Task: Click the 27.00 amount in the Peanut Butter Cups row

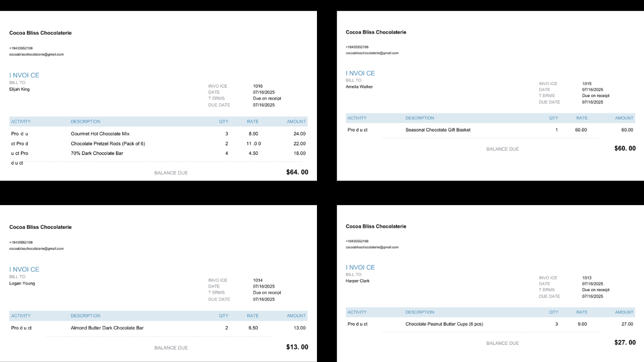Action: click(x=627, y=324)
